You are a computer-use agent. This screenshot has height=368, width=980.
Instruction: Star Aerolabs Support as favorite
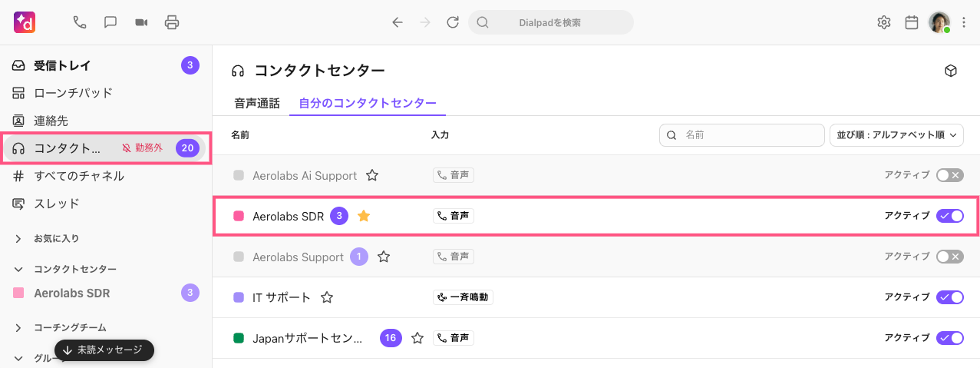[x=384, y=257]
